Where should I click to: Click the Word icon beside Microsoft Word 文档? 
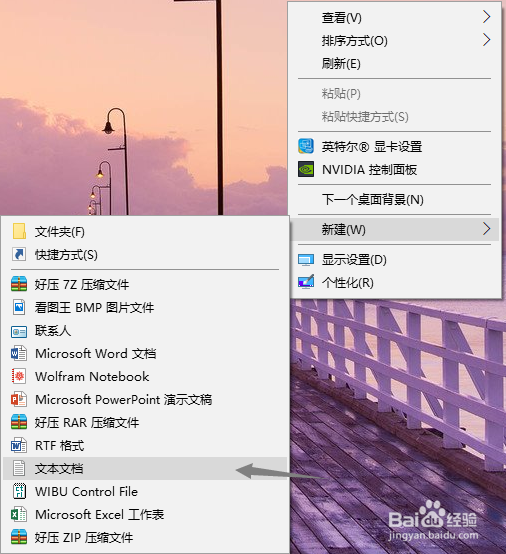[x=19, y=353]
